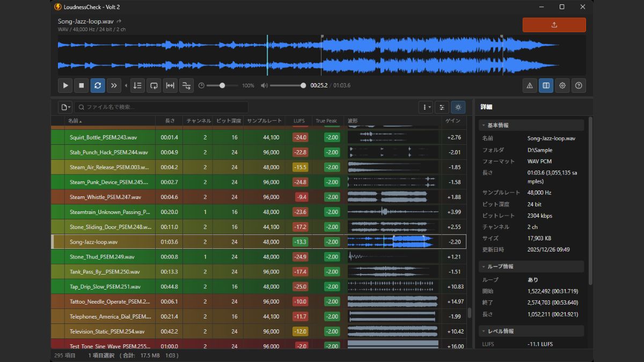Screen dimensions: 644x362
Task: Open the warning triangle panel
Action: point(530,85)
